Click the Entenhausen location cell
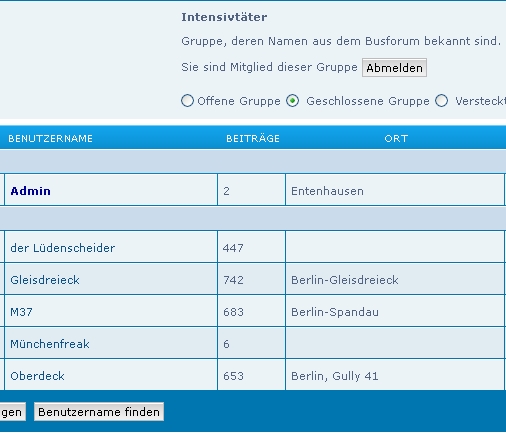The width and height of the screenshot is (506, 436). pos(395,191)
